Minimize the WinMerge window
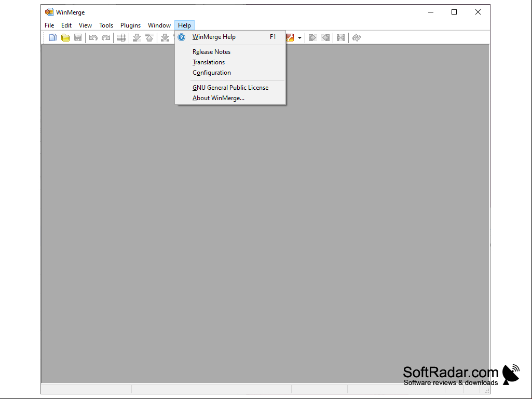This screenshot has height=399, width=532. click(x=431, y=12)
